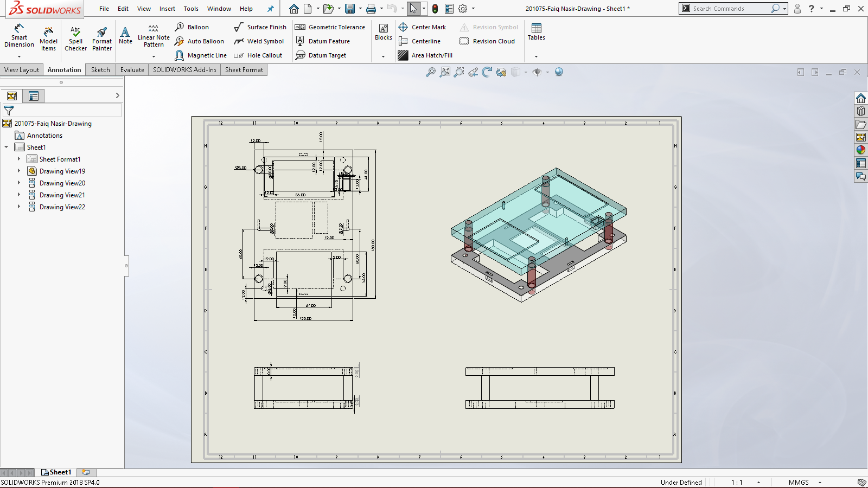Expand the Sheet Format1 node
Viewport: 868px width, 488px height.
click(19, 159)
